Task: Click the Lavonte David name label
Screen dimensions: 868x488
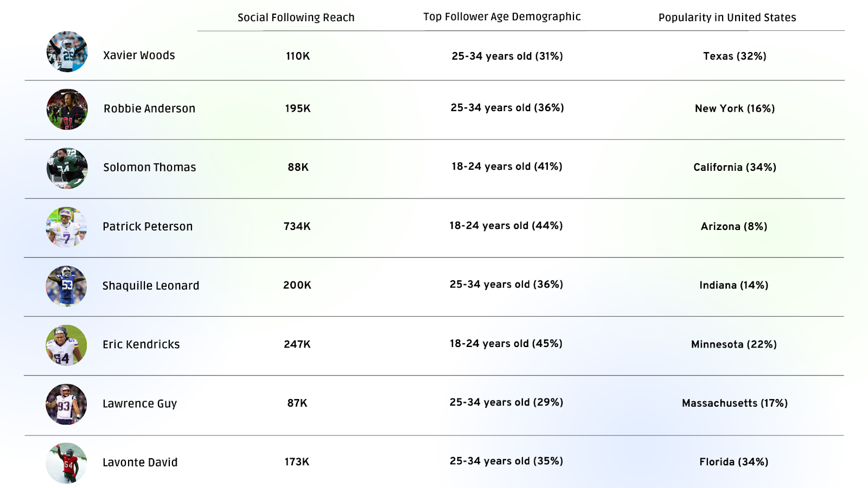Action: (x=140, y=463)
